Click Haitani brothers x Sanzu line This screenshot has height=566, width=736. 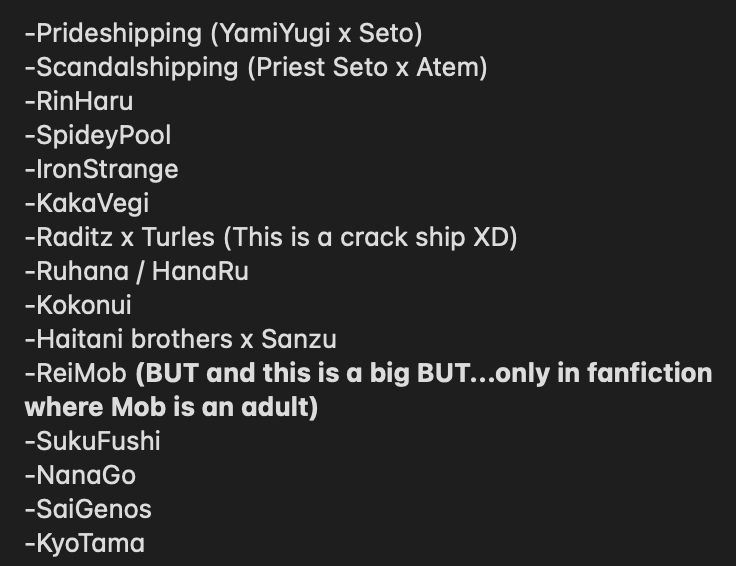click(181, 339)
